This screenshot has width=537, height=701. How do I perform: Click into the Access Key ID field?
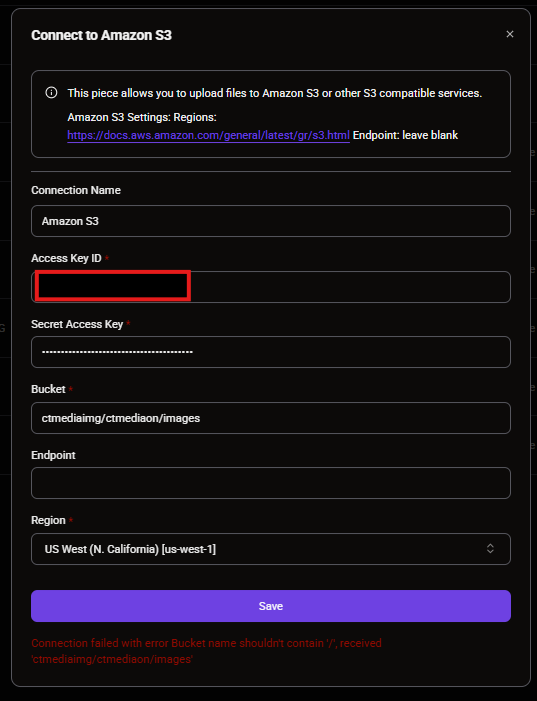(271, 287)
